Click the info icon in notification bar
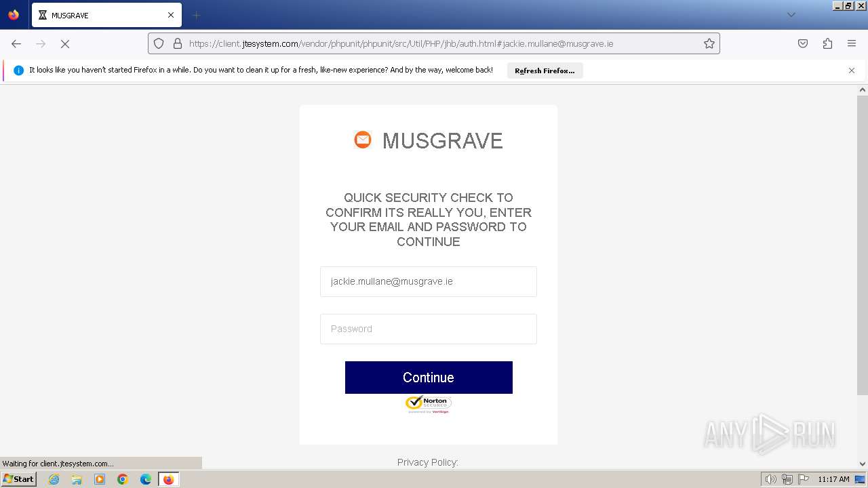 point(18,70)
